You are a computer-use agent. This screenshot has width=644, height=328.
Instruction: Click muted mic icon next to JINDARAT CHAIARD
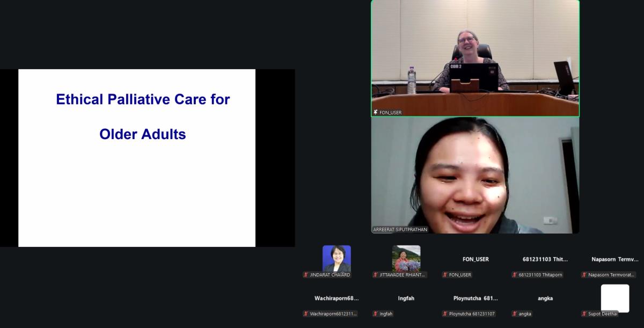click(x=306, y=275)
